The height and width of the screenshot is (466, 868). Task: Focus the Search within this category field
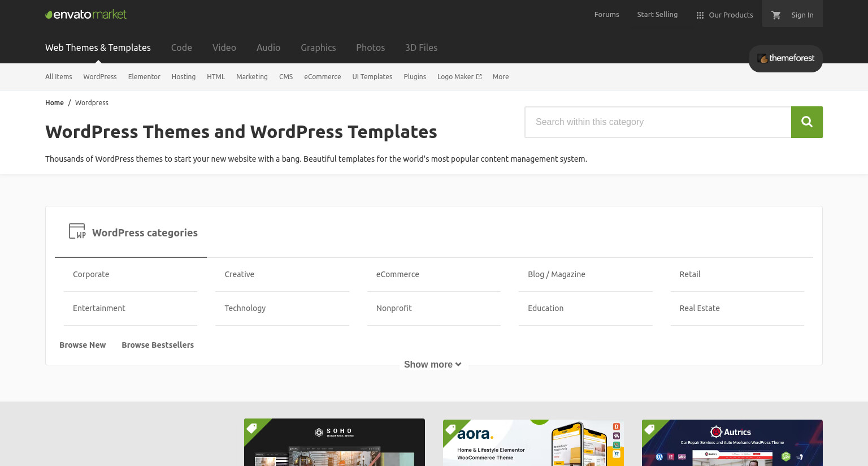658,122
